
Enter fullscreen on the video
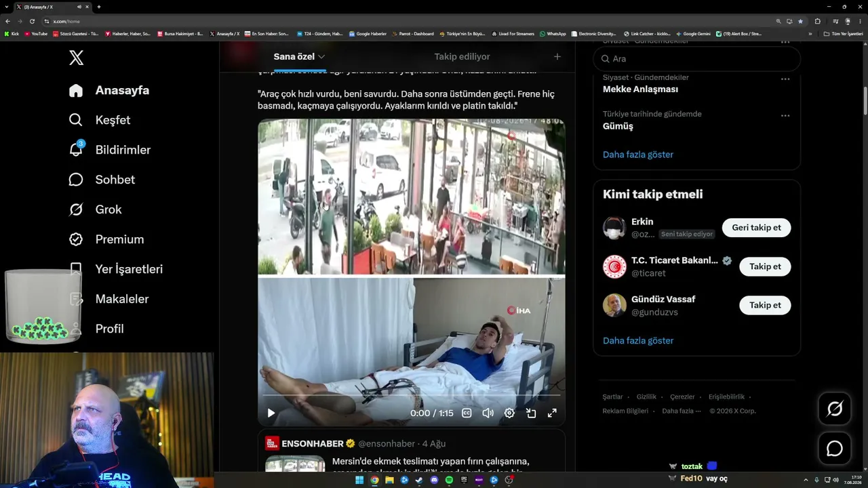552,413
